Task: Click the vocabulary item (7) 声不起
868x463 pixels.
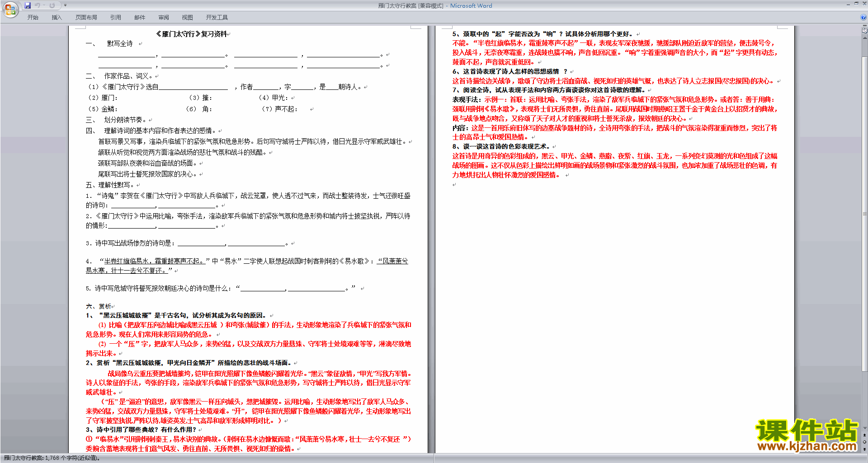Action: pos(279,109)
